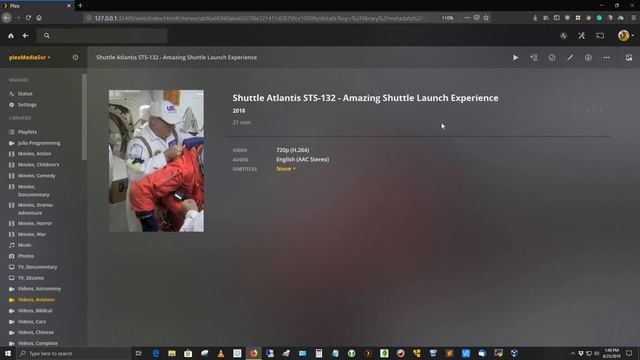Open the Videos, Cars library
640x360 pixels.
pos(31,322)
